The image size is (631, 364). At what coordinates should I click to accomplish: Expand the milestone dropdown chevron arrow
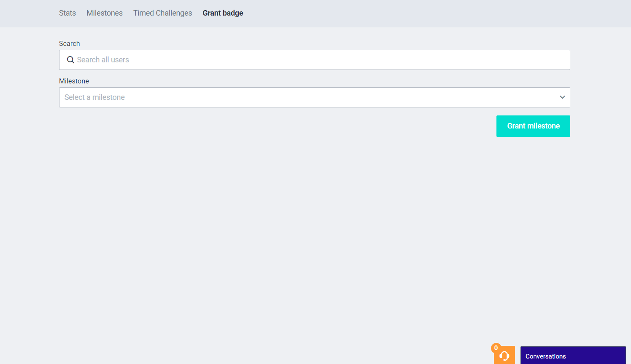(562, 97)
